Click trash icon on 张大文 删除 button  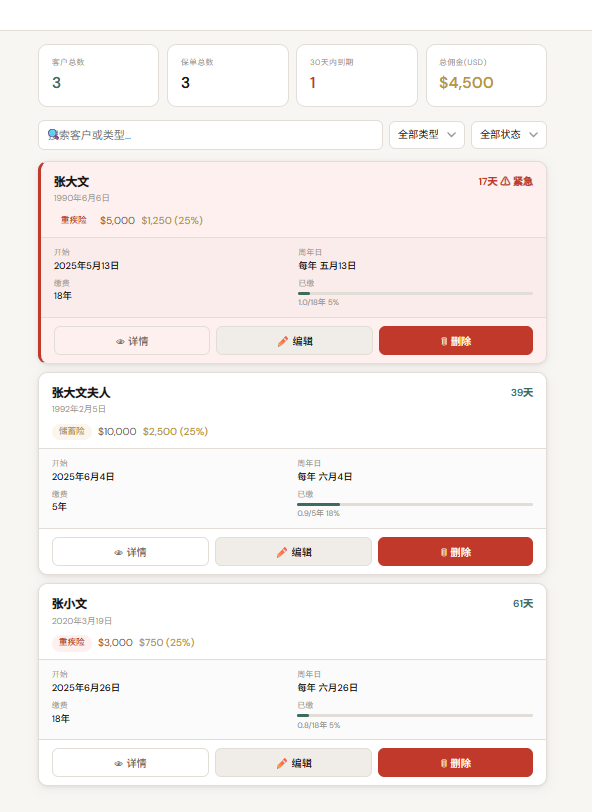[x=444, y=341]
